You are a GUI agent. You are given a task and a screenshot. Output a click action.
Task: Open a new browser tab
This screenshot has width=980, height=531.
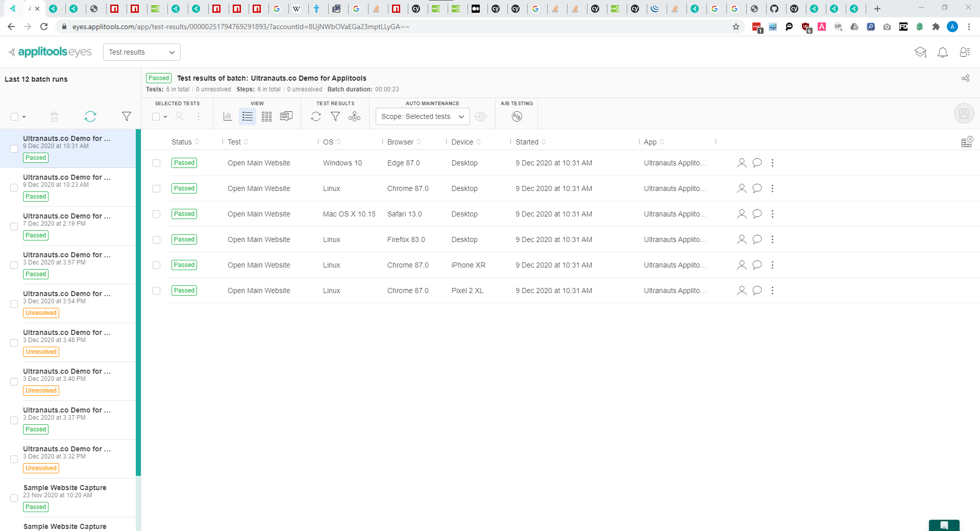[877, 9]
